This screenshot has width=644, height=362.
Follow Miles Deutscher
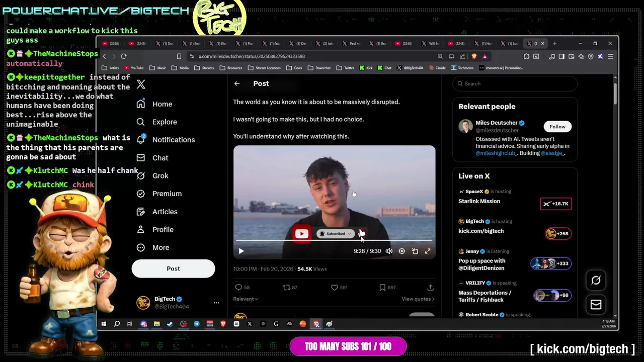557,127
